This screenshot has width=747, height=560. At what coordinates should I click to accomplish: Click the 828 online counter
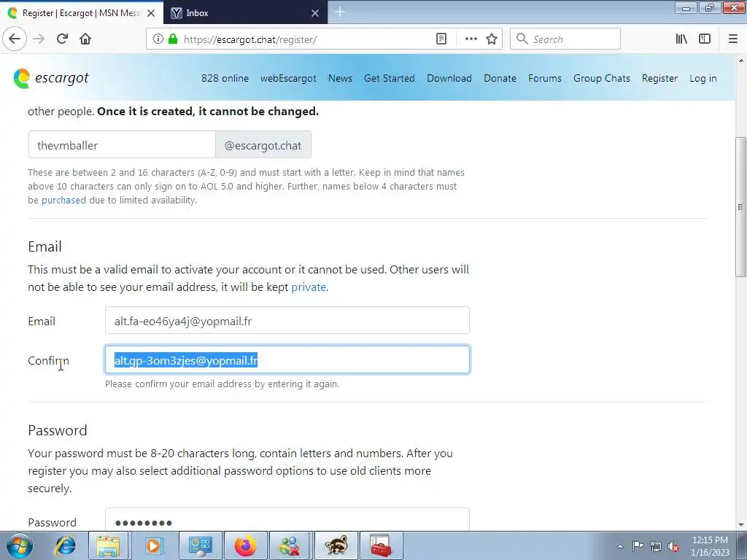pos(225,78)
